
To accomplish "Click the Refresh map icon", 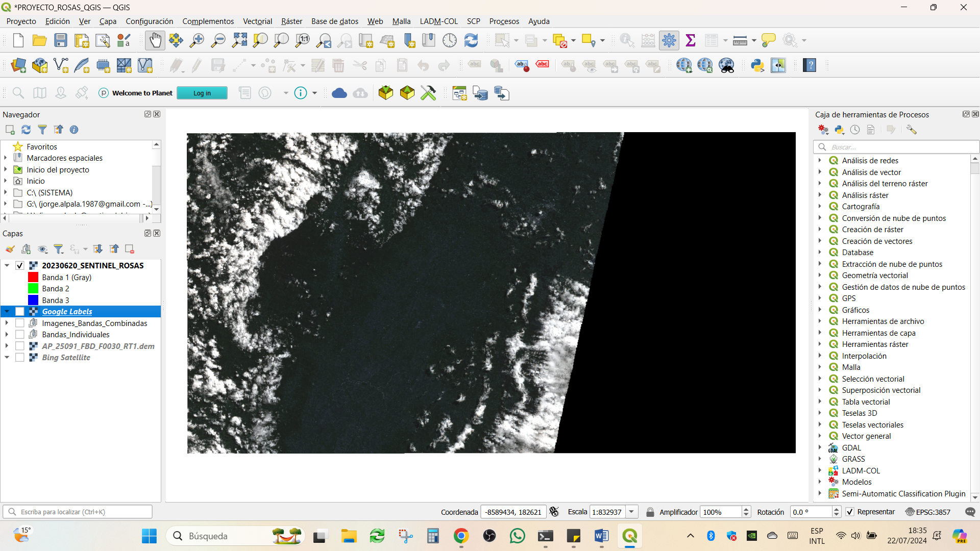I will pyautogui.click(x=471, y=40).
